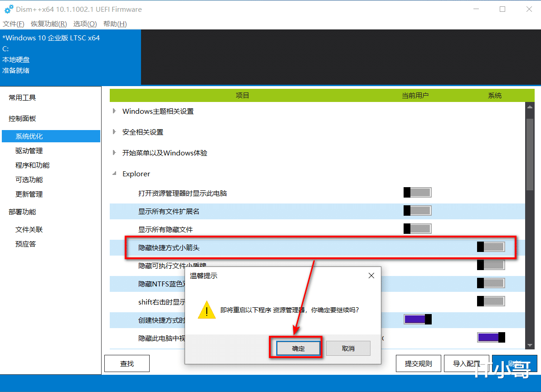Select 文件关联 in the sidebar
The image size is (541, 392).
pos(29,229)
